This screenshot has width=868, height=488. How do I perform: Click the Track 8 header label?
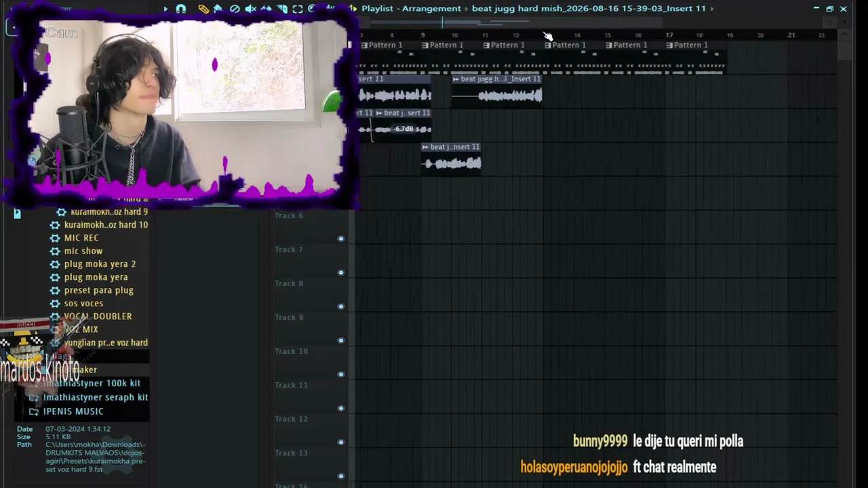[x=289, y=283]
